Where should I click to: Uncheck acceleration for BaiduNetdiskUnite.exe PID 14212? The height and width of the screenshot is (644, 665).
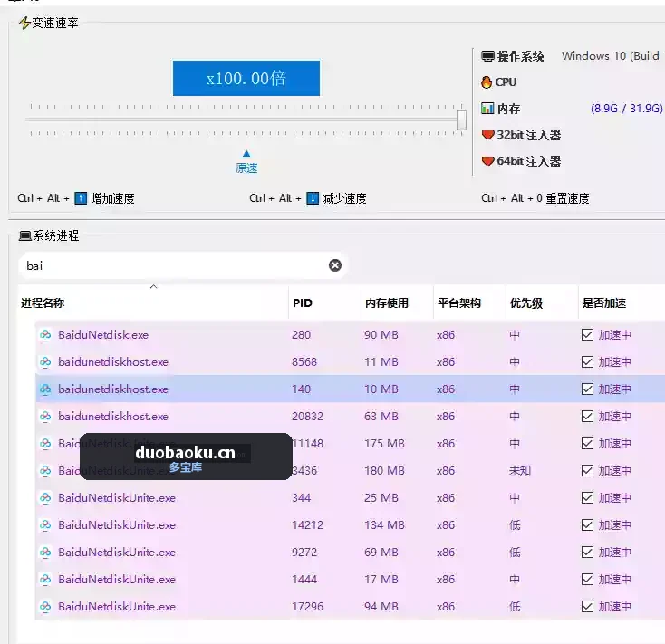click(587, 524)
